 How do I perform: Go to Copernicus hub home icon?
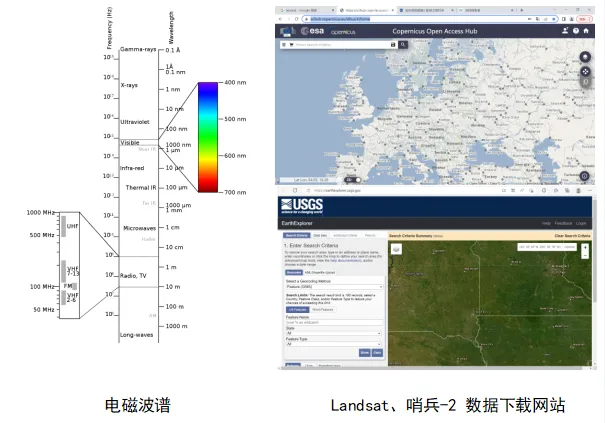[x=586, y=31]
